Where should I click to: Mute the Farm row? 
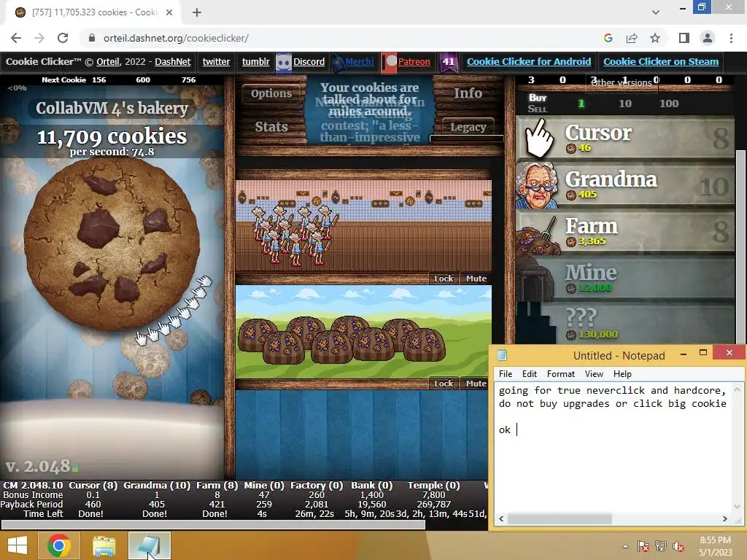pos(476,384)
